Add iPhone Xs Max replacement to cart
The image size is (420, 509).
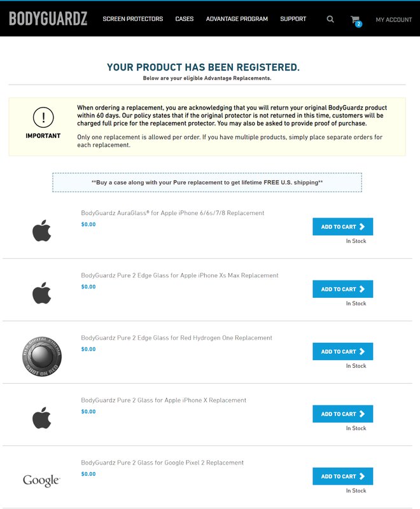[343, 289]
